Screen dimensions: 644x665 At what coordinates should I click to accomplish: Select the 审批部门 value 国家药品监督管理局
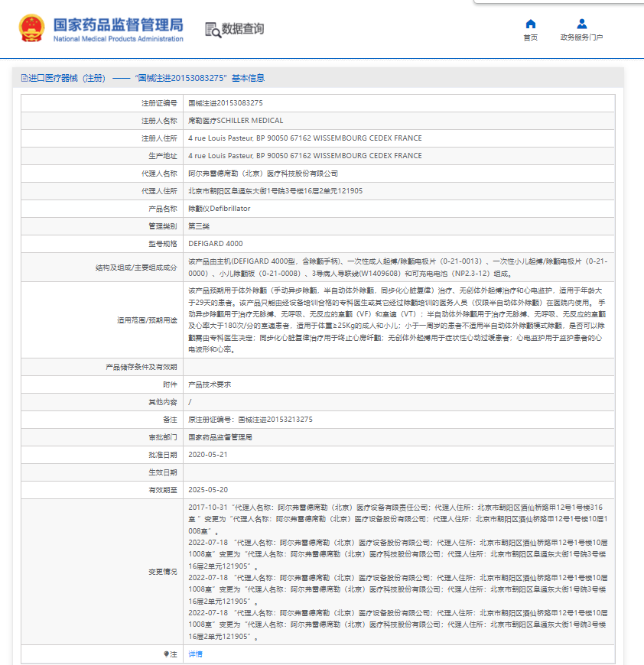(220, 437)
